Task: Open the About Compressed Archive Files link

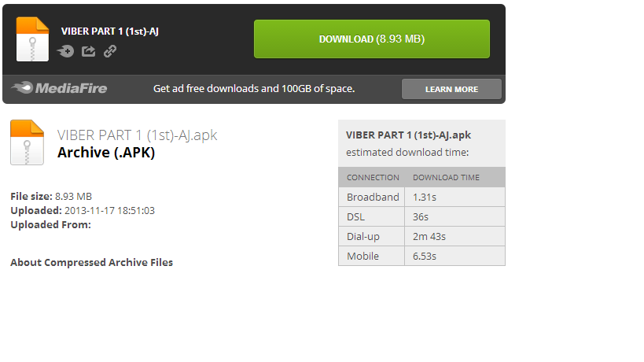Action: pyautogui.click(x=91, y=262)
